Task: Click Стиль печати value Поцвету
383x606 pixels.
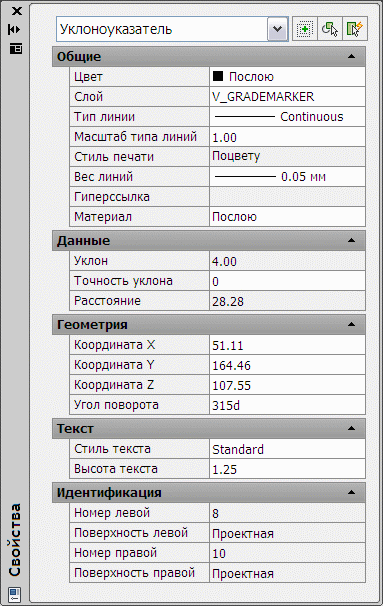Action: pos(288,157)
